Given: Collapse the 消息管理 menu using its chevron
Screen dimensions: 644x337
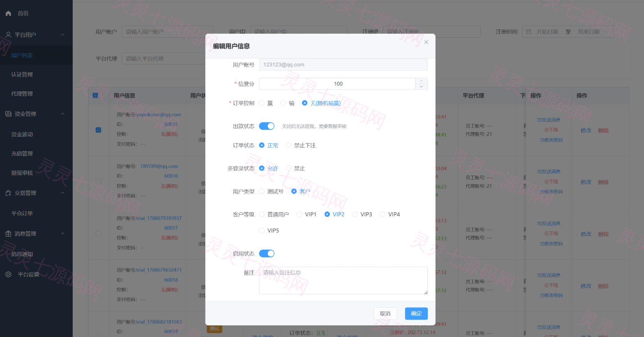Looking at the screenshot, I should click(63, 234).
